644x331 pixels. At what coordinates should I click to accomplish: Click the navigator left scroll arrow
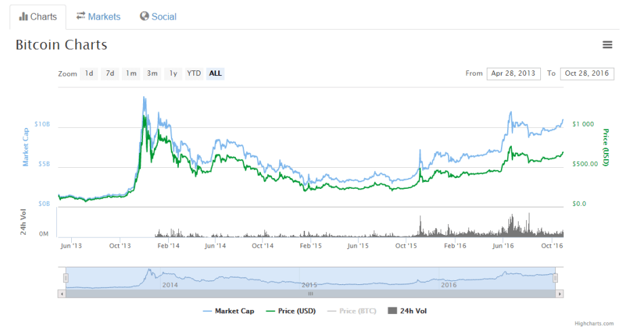[x=62, y=294]
